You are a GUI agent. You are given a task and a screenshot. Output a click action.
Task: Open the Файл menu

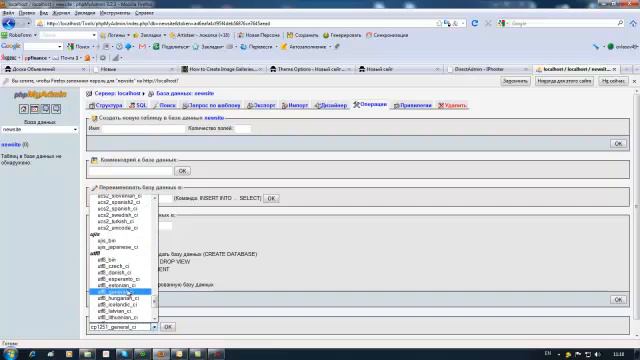click(x=8, y=13)
